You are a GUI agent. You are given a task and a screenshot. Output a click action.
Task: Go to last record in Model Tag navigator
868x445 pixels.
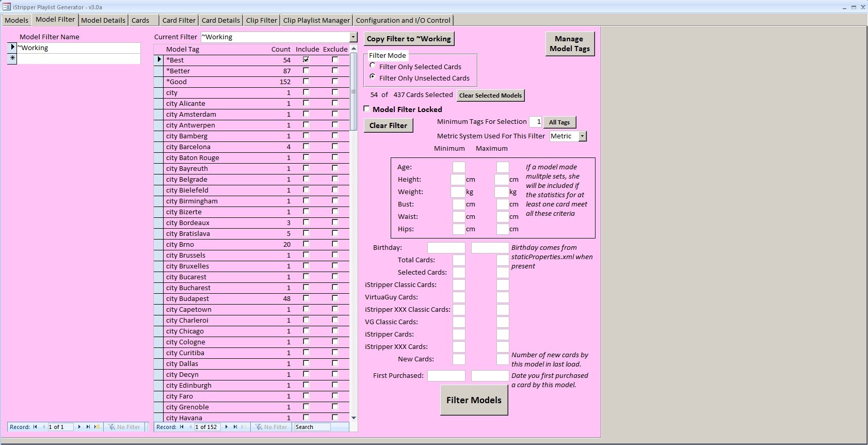(235, 427)
